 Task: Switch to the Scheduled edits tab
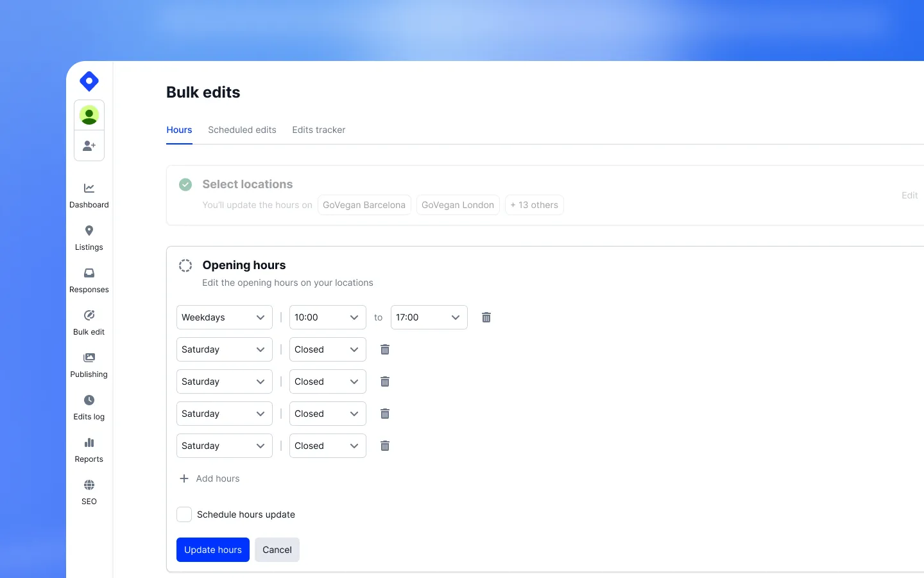click(x=242, y=130)
